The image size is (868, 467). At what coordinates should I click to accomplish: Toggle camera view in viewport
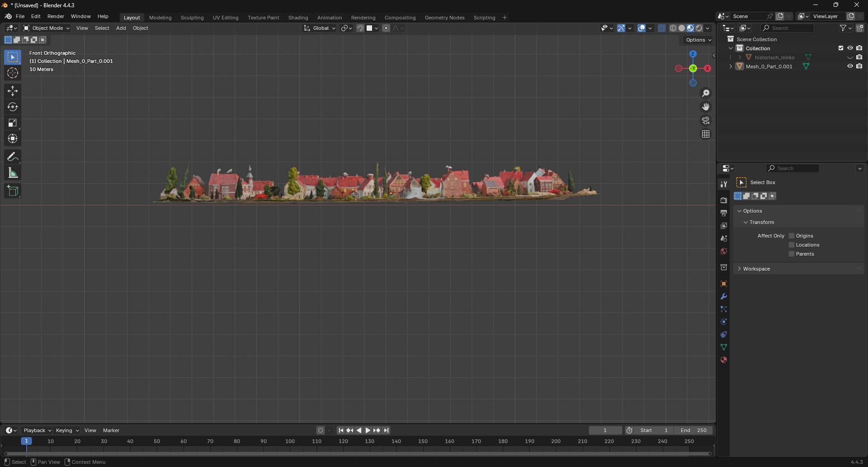(x=706, y=121)
